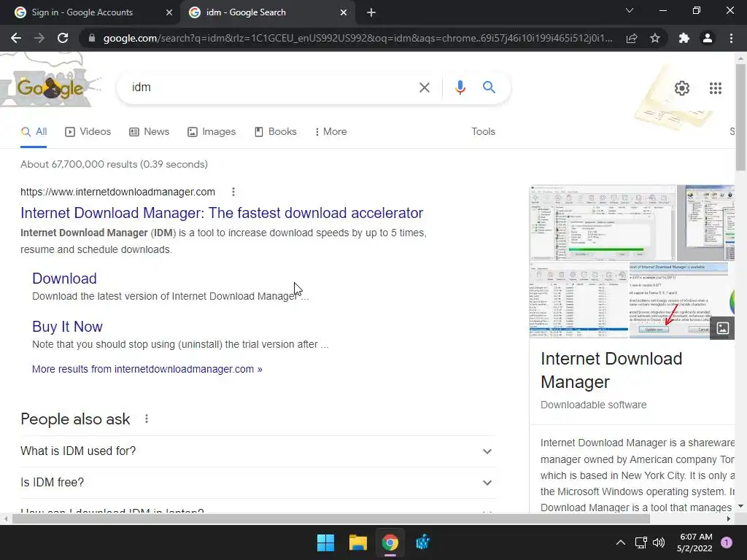Bookmark this tab with the star
The image size is (747, 560).
[x=655, y=38]
